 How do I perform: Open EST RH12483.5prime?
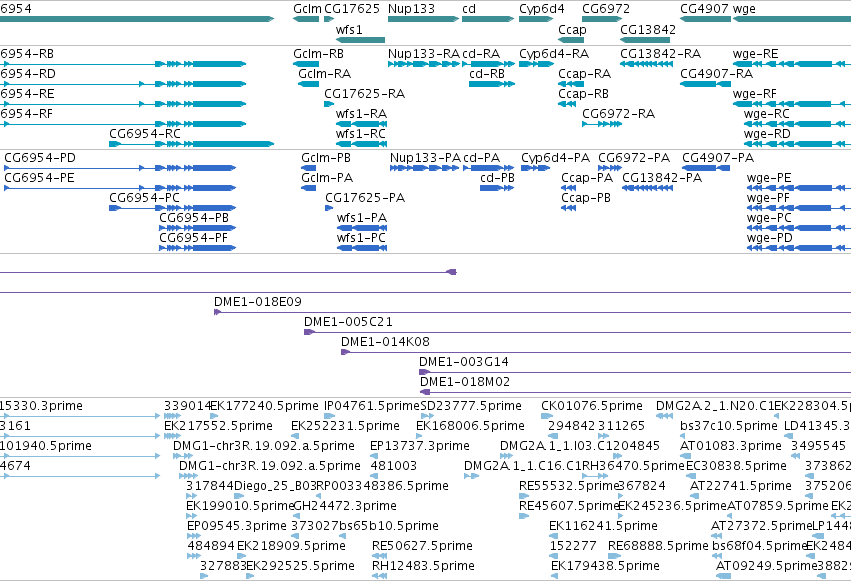[423, 566]
